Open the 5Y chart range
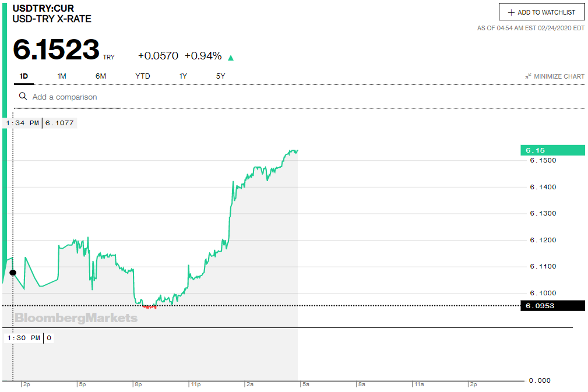Screen dimensions: 588x392 220,76
